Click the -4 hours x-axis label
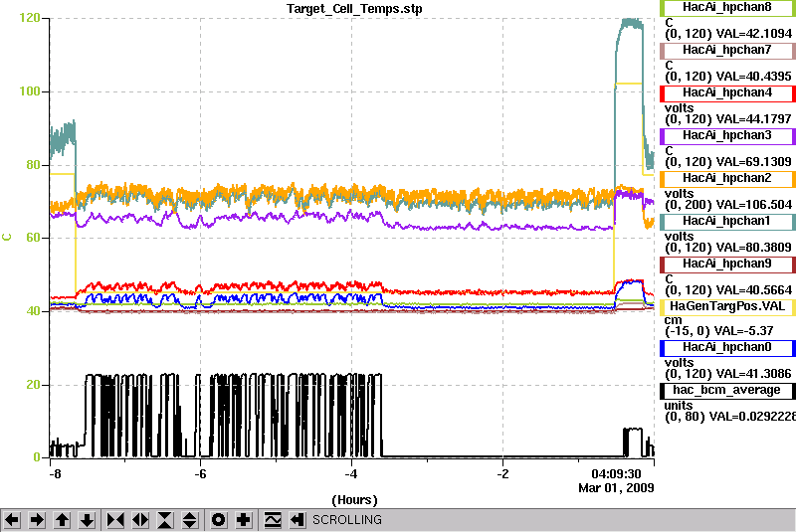This screenshot has height=532, width=796. point(351,474)
